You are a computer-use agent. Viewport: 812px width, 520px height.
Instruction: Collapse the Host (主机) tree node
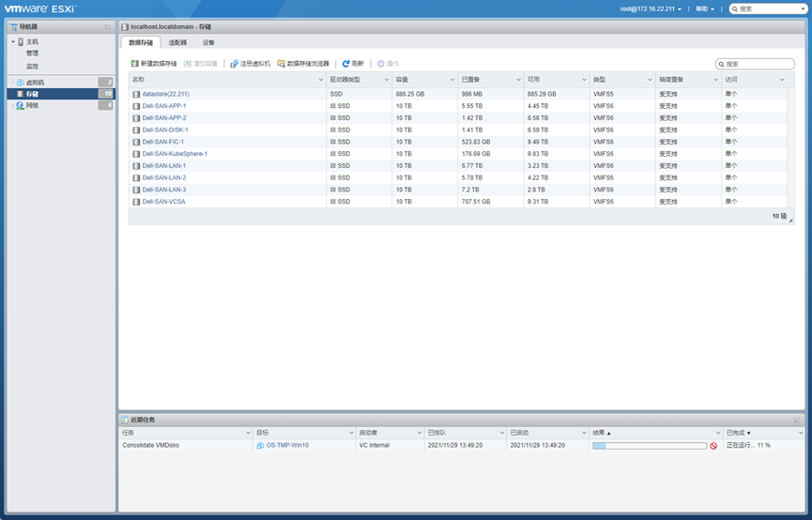13,41
